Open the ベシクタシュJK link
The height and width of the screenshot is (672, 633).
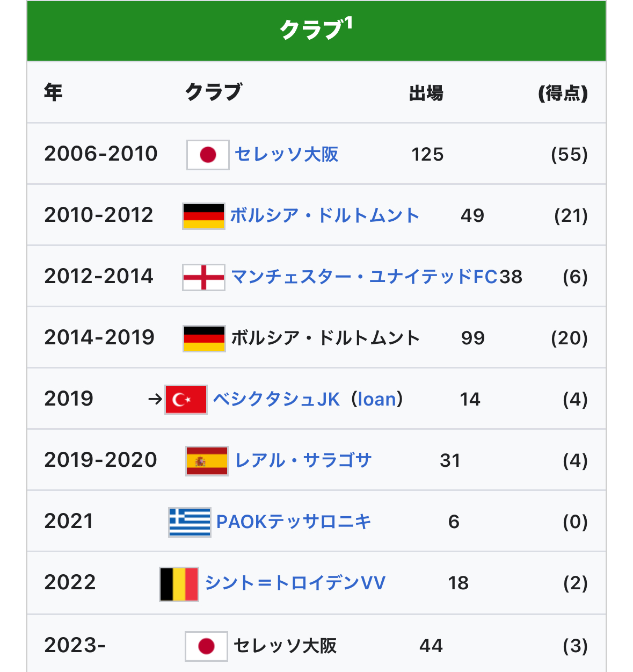point(277,400)
